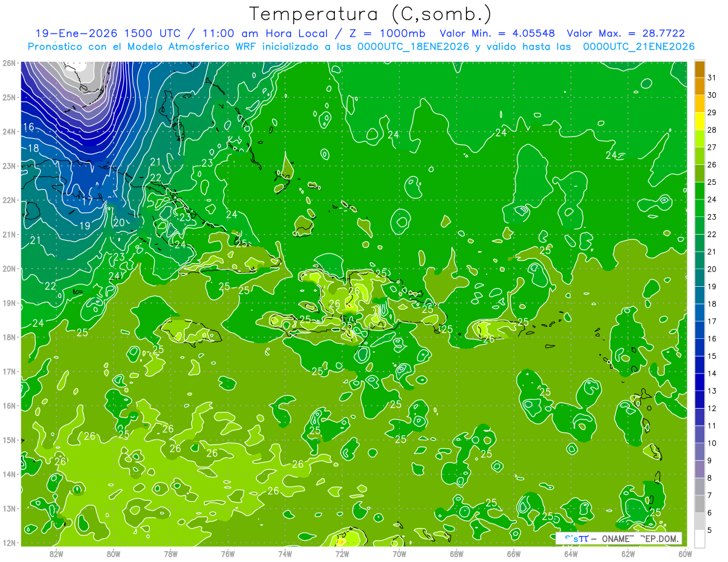Select the yellow legend swatch between 28 and 29

click(699, 121)
